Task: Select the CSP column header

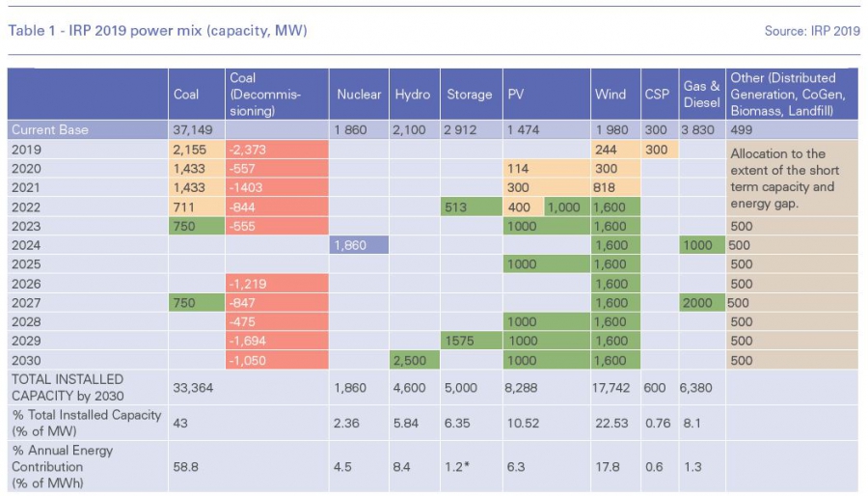Action: pyautogui.click(x=656, y=95)
